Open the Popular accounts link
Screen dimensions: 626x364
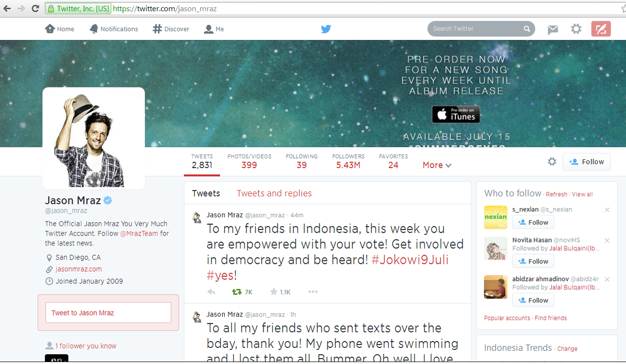click(507, 318)
